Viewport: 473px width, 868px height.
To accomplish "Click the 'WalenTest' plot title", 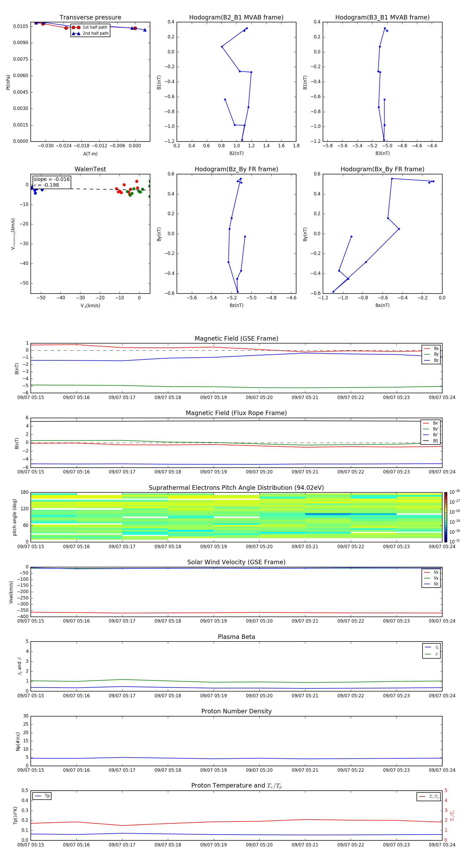I will click(90, 169).
